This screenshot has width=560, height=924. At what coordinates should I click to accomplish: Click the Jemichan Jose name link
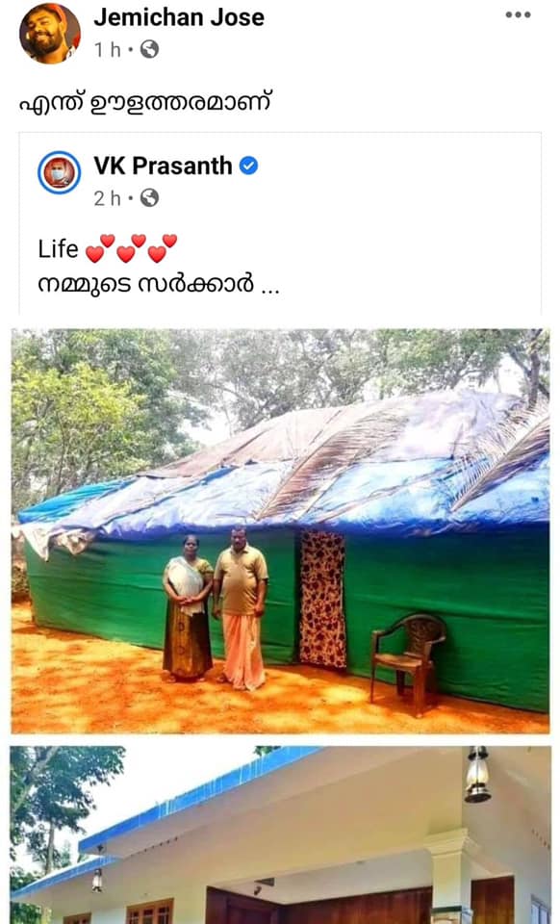[179, 17]
